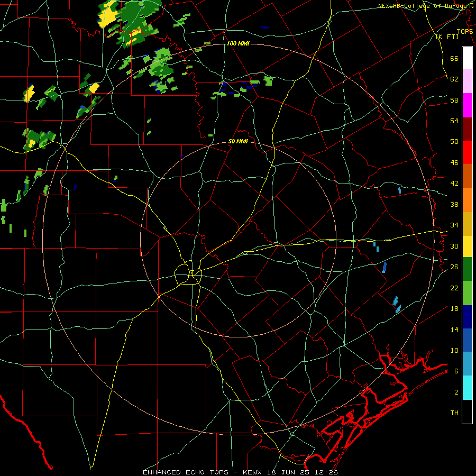Click the "42" legend value
This screenshot has height=476, width=476.
point(454,183)
